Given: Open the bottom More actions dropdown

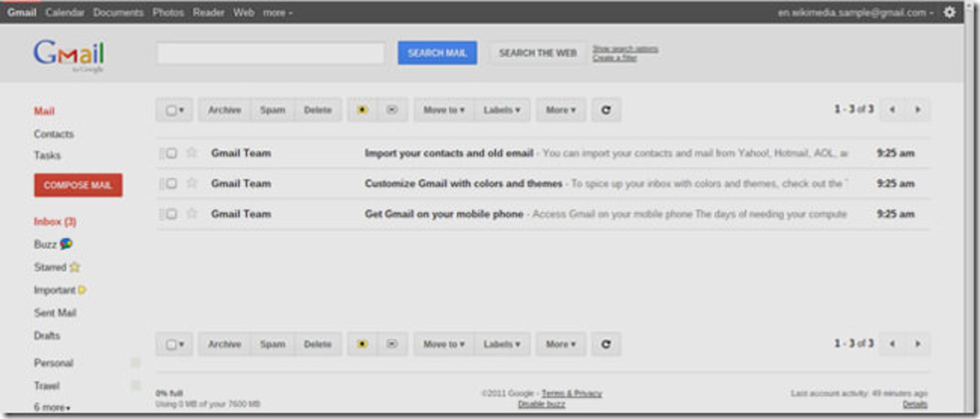Looking at the screenshot, I should pyautogui.click(x=560, y=344).
